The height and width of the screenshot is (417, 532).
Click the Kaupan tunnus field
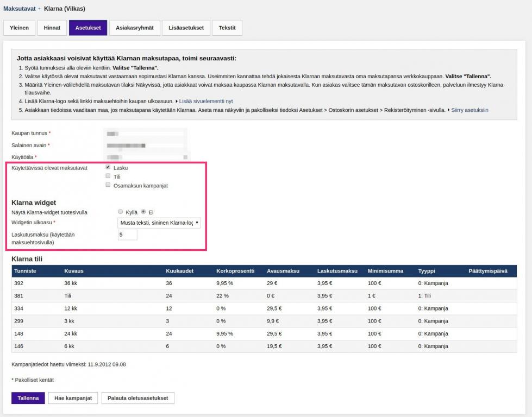pyautogui.click(x=145, y=134)
